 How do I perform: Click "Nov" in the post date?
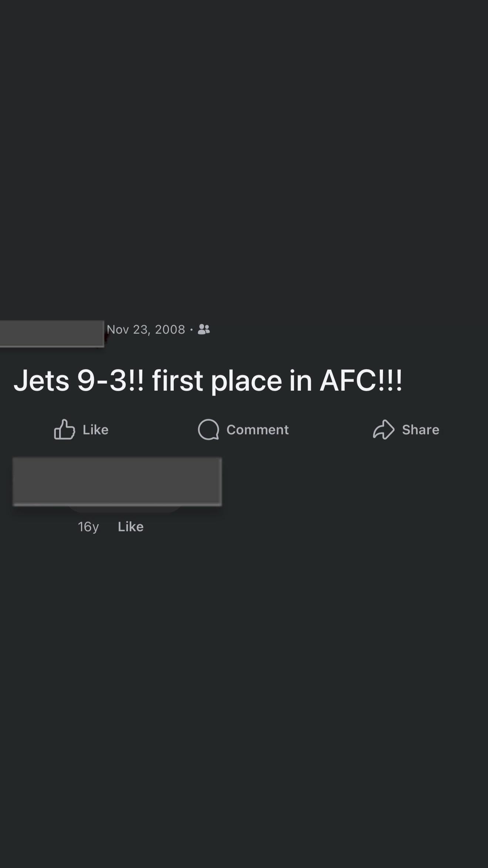(118, 329)
